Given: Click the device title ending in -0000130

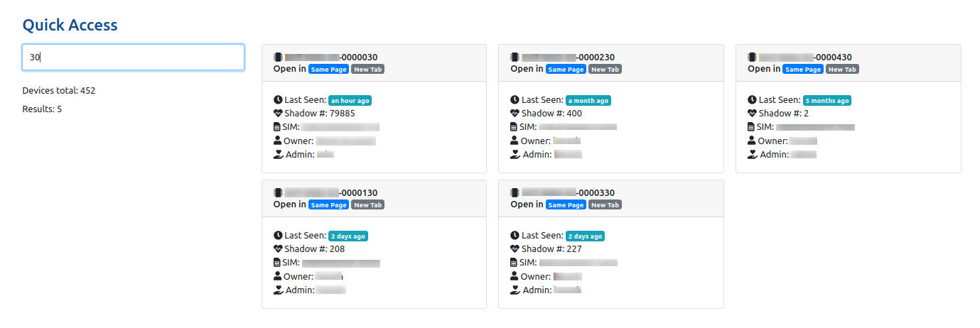Looking at the screenshot, I should (x=331, y=193).
